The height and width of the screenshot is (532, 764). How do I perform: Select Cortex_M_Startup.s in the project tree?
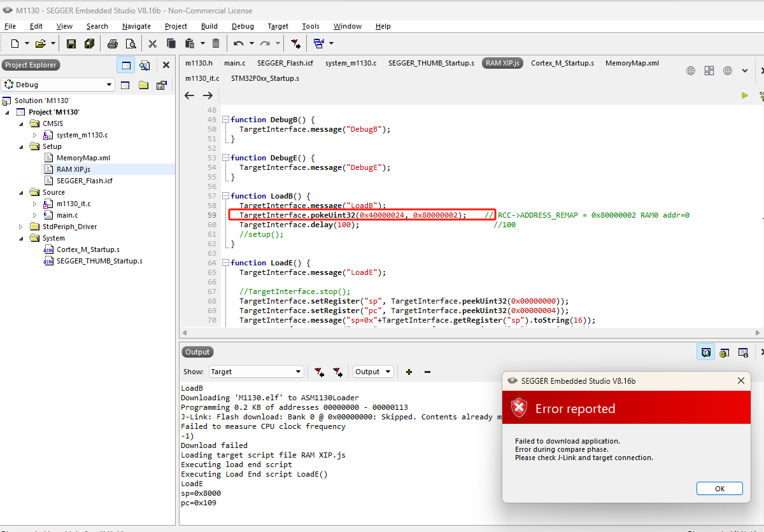[x=88, y=249]
